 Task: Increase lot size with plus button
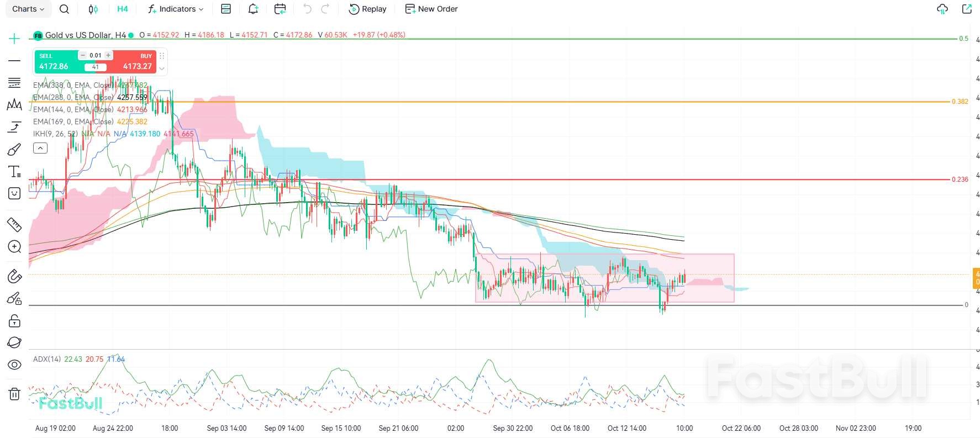point(108,55)
